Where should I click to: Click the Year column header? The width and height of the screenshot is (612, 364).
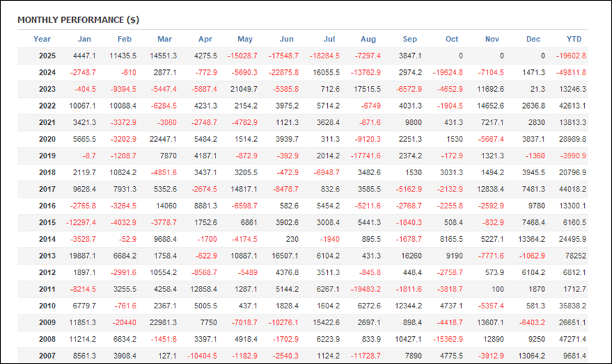pos(42,39)
